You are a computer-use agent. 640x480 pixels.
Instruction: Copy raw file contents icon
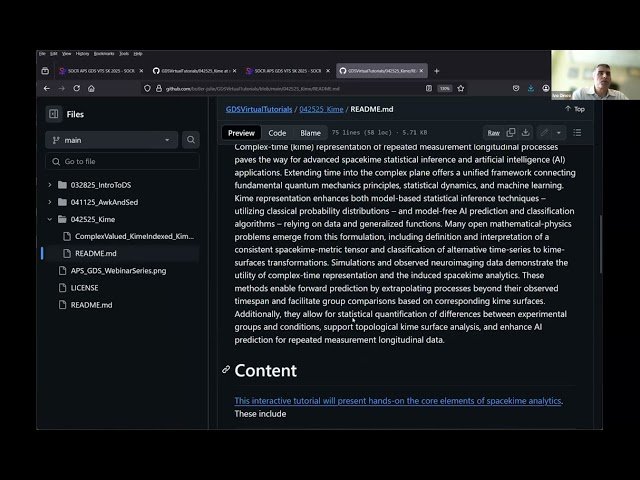tap(511, 132)
